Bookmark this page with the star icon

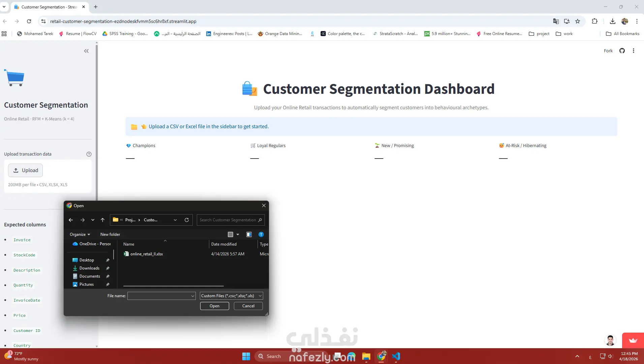[578, 21]
